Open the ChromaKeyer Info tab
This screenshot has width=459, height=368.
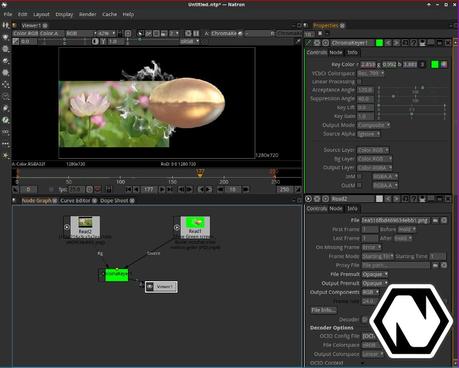[352, 52]
